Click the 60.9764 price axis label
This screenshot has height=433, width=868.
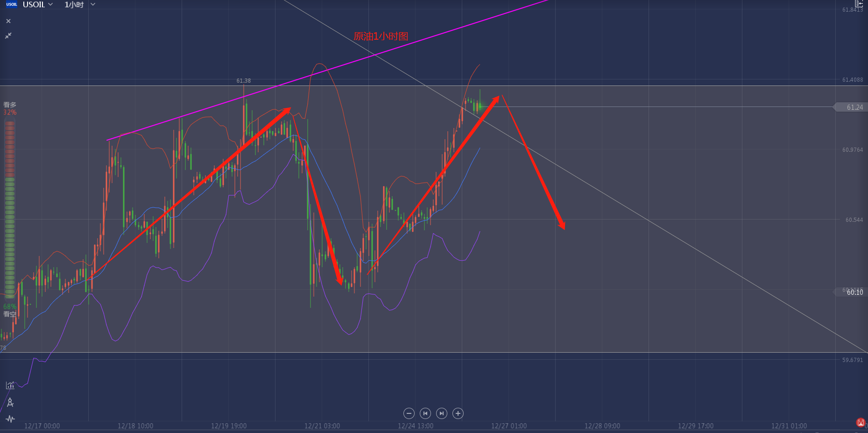click(853, 150)
